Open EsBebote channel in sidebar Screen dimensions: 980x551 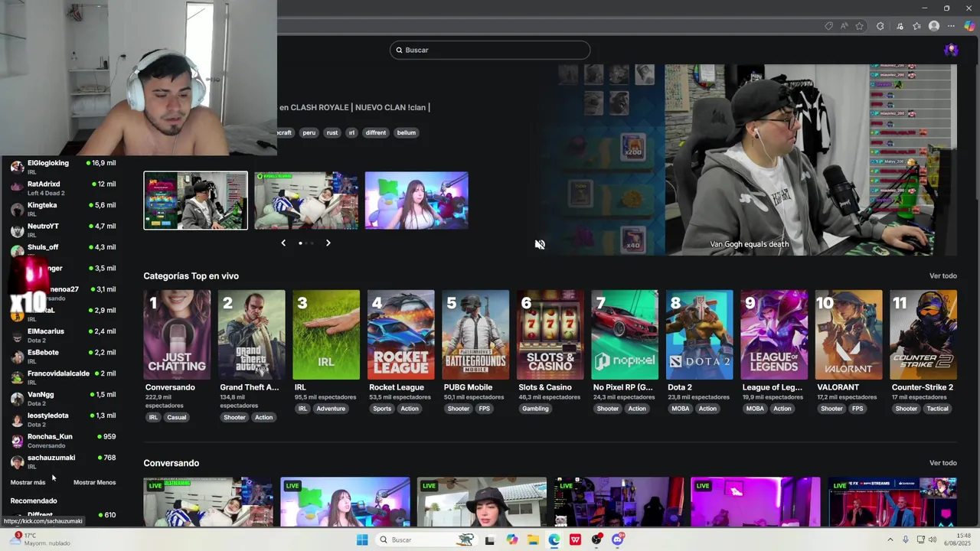coord(64,357)
